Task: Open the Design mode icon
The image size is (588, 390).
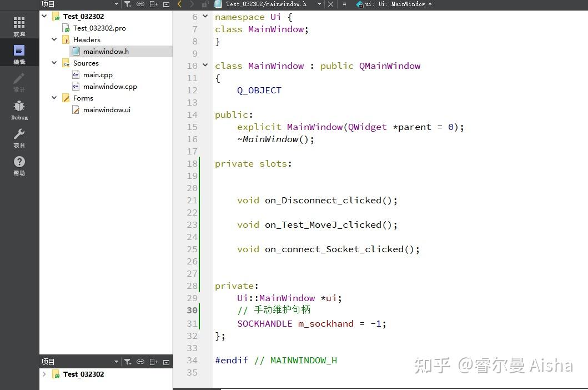Action: (x=19, y=82)
